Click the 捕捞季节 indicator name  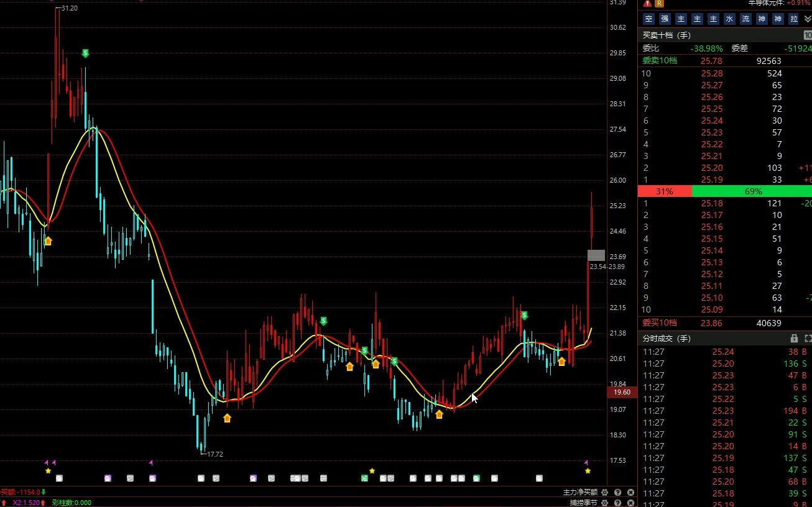click(x=583, y=503)
